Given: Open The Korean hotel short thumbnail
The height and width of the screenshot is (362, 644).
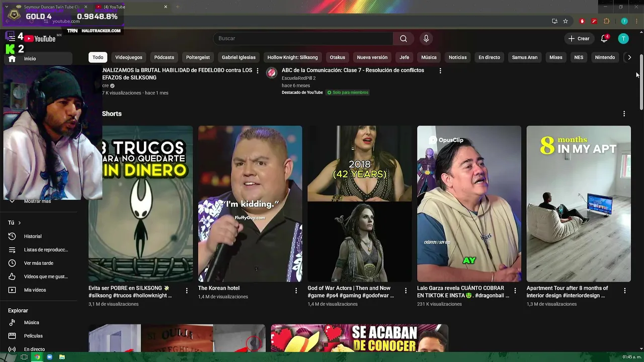Looking at the screenshot, I should point(250,204).
